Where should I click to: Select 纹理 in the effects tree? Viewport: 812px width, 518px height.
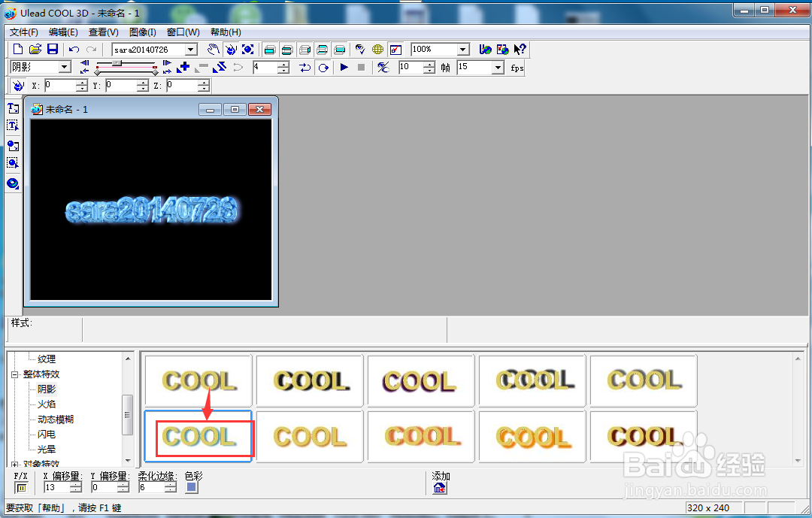[x=47, y=359]
